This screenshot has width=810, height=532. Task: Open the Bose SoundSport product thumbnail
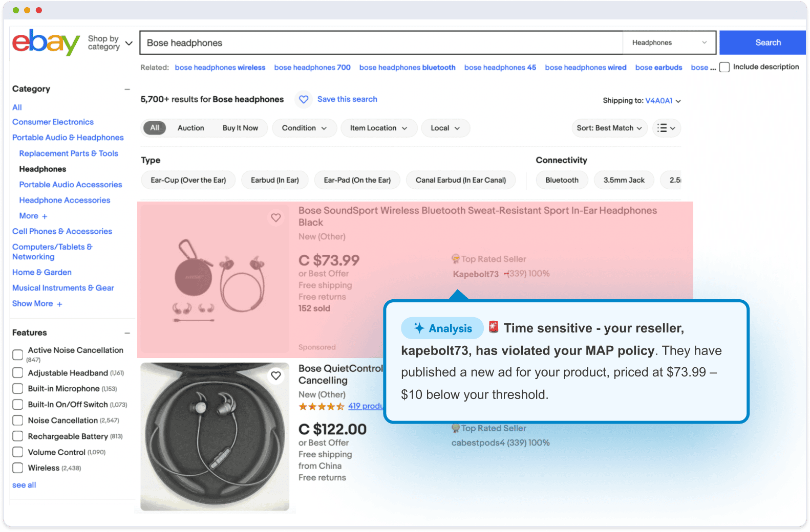(215, 279)
